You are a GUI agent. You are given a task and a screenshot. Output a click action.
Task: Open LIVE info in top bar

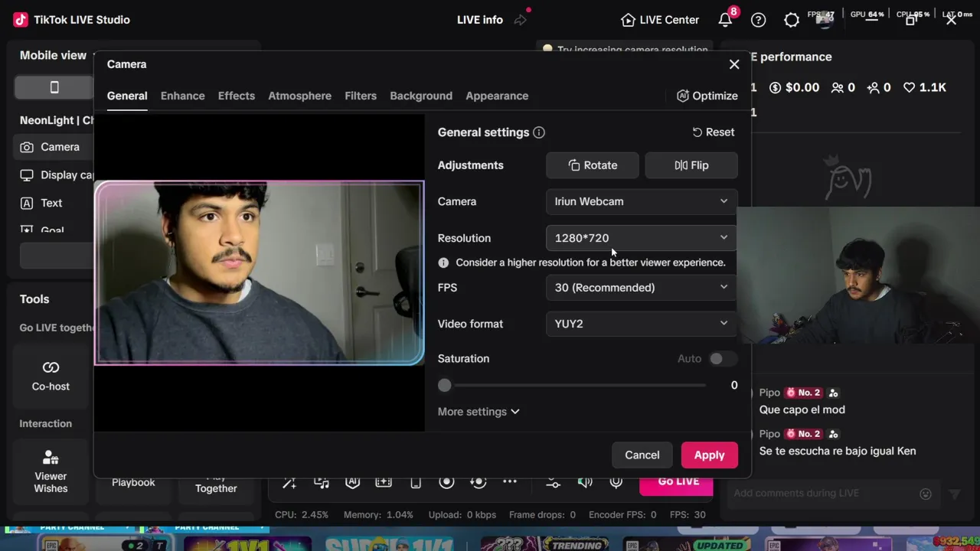(x=480, y=20)
